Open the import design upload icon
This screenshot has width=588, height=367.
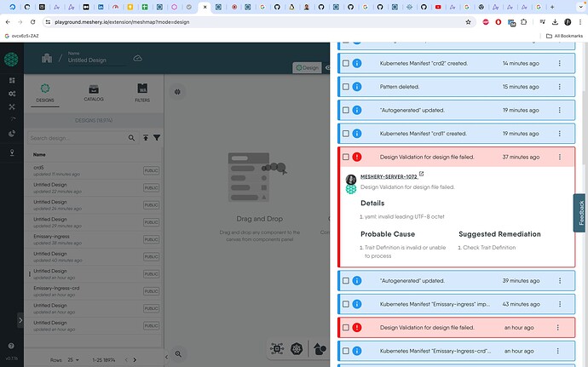146,138
